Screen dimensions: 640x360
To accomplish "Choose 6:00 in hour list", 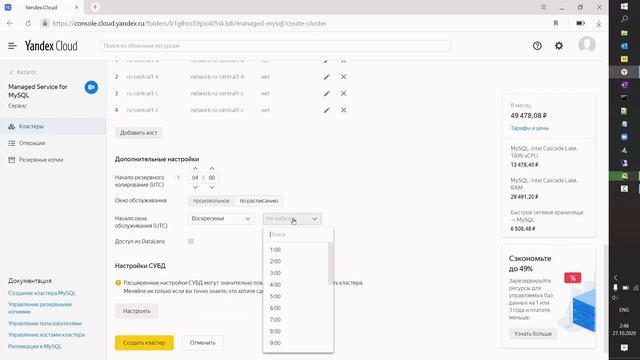I will (x=296, y=308).
